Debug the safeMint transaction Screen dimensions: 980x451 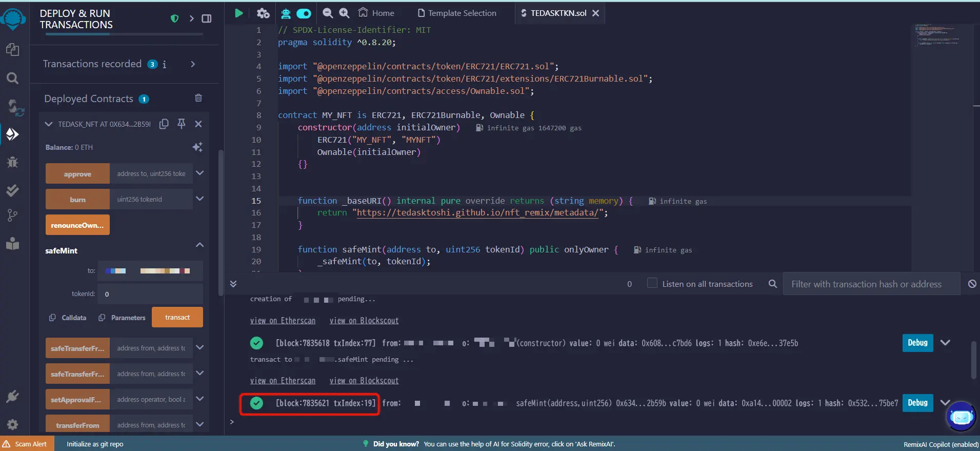click(917, 403)
